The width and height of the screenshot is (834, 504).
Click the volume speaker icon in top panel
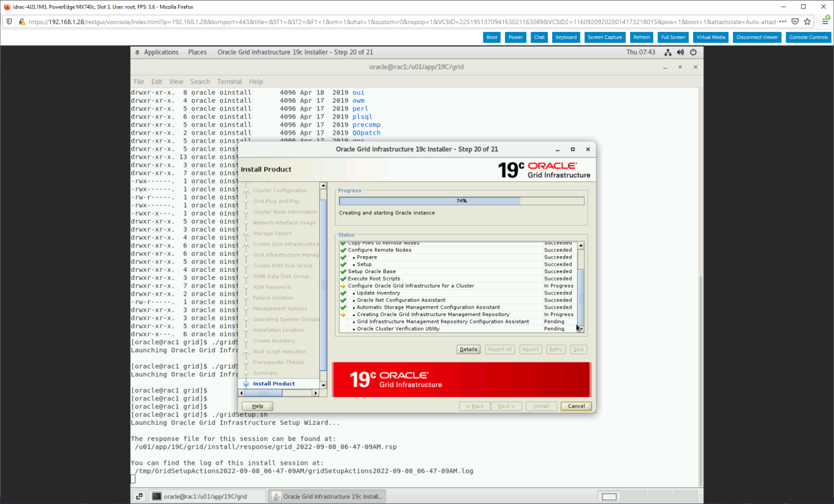[680, 52]
